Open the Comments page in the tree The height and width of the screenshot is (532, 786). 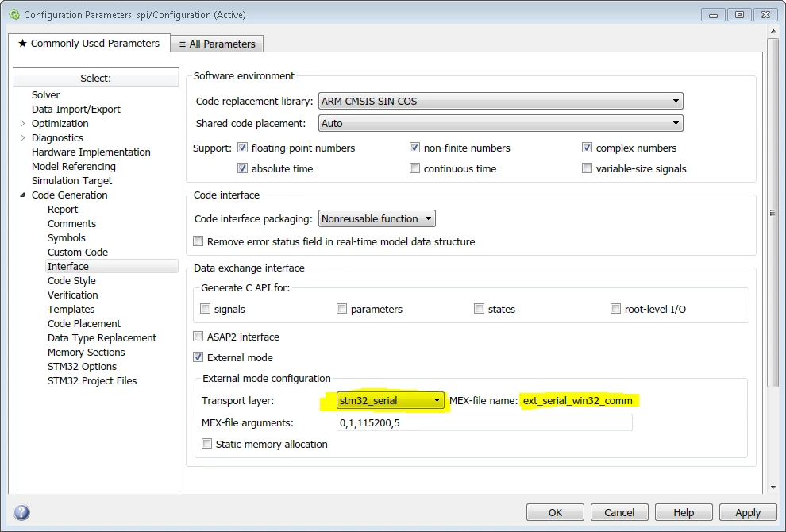(71, 224)
